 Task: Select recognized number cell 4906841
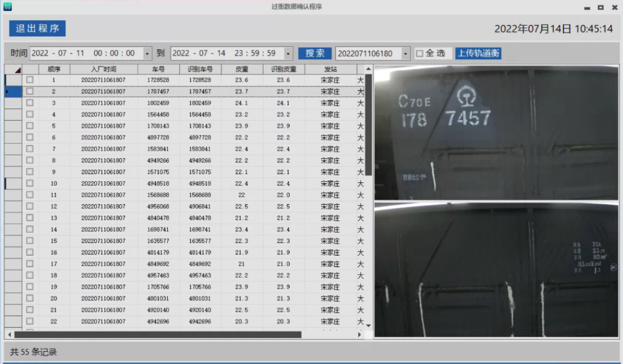click(200, 207)
